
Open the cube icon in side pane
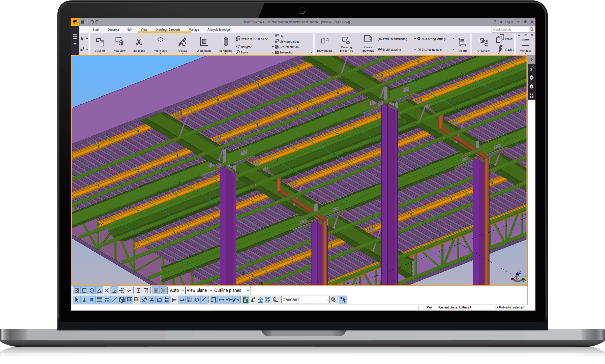532,87
